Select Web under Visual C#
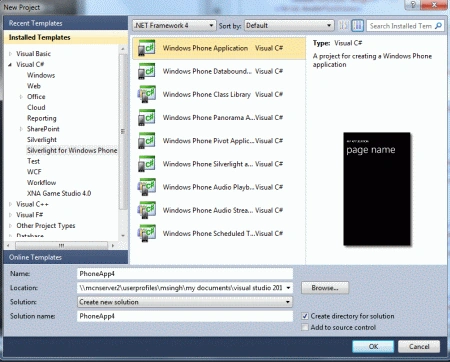The height and width of the screenshot is (362, 450). tap(34, 86)
